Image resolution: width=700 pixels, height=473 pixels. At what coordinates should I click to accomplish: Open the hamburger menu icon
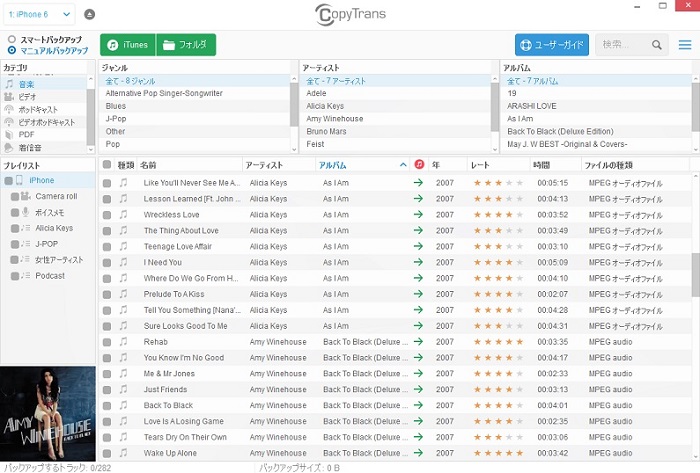coord(685,45)
